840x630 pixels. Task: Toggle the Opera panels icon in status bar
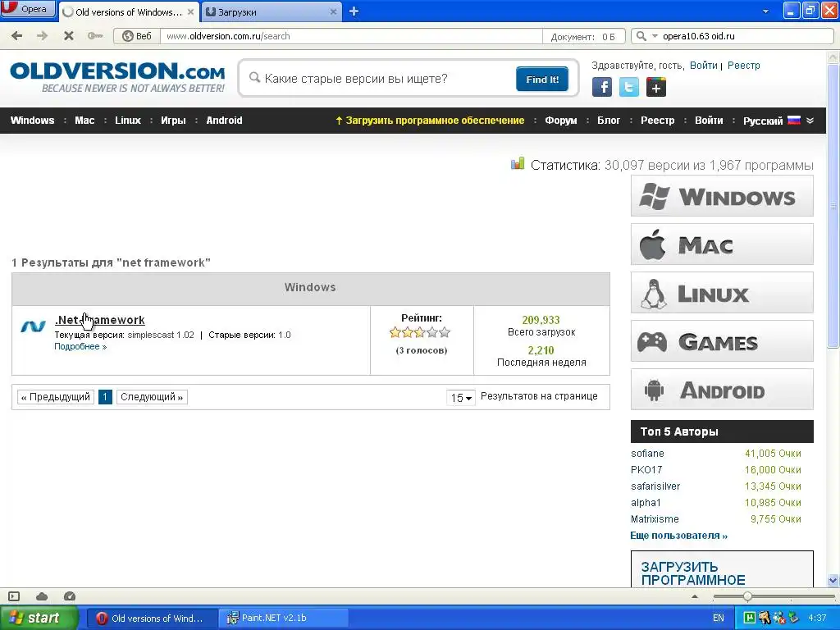click(14, 596)
